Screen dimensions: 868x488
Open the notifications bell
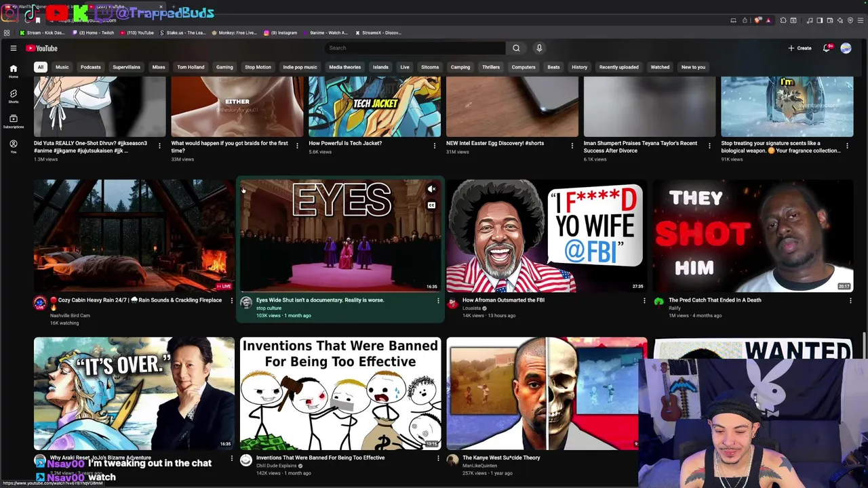coord(827,48)
